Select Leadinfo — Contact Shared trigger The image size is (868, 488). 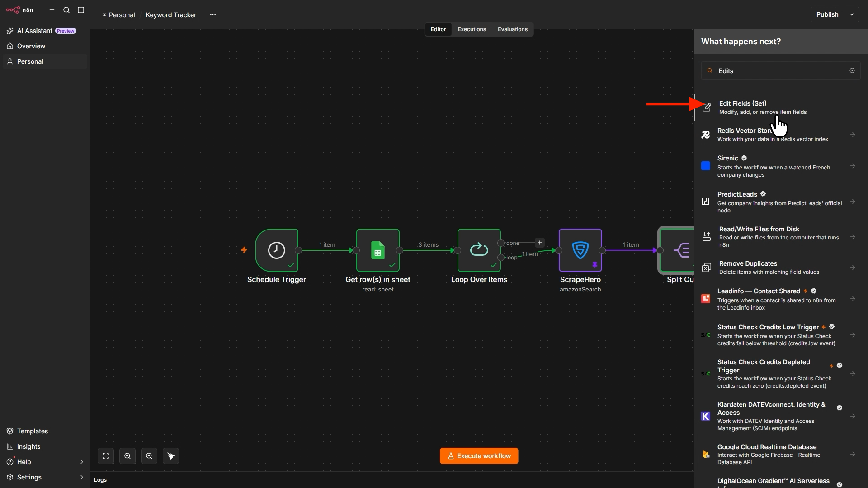coord(781,299)
